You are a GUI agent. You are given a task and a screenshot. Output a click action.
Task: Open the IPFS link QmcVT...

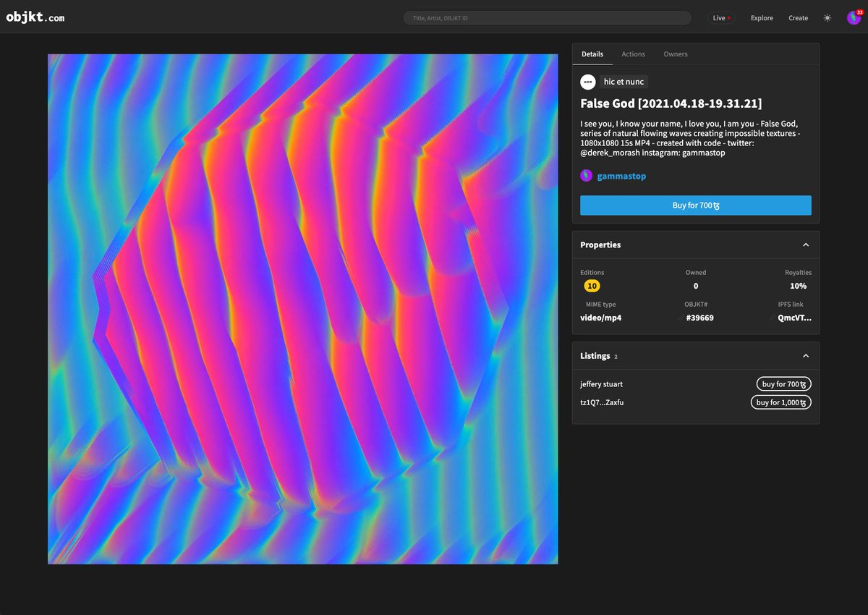794,318
